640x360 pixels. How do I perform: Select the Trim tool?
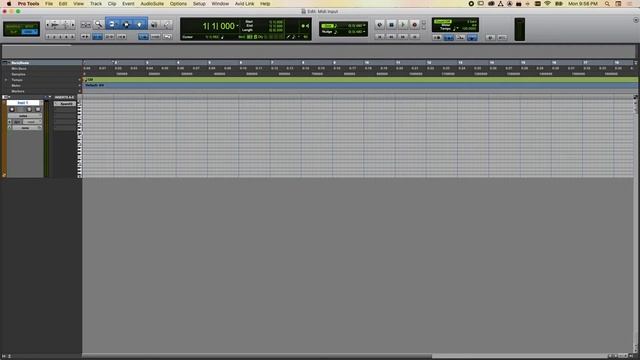coord(112,24)
